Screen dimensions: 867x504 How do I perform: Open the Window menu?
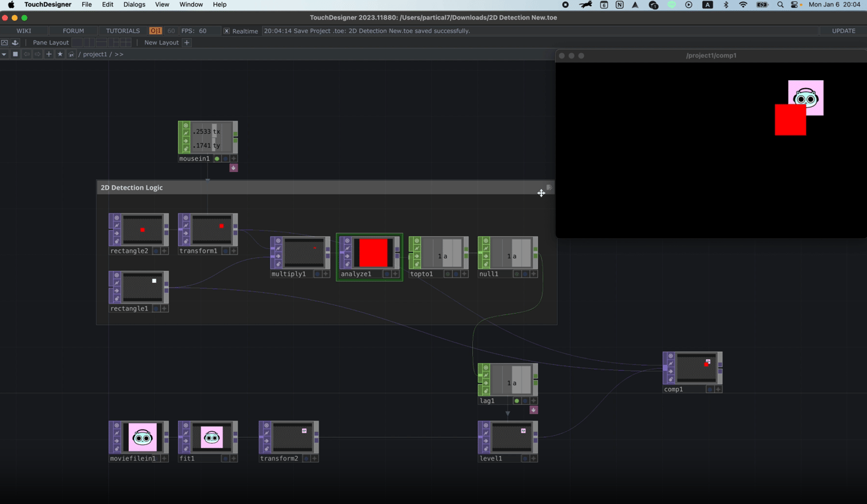(x=190, y=4)
